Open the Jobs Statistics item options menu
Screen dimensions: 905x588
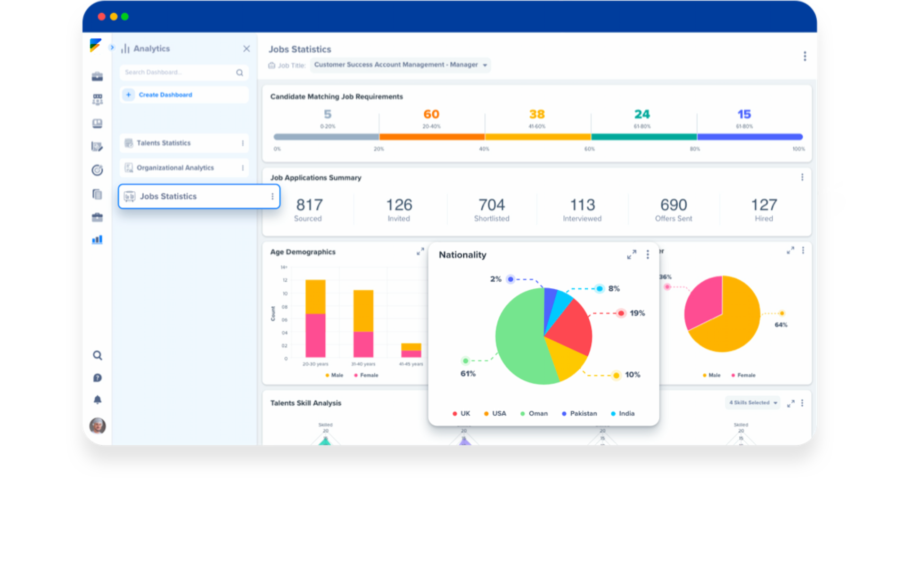272,196
